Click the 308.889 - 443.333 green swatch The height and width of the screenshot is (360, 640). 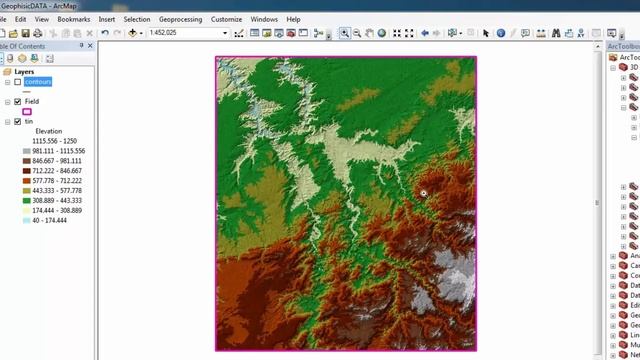pos(27,201)
